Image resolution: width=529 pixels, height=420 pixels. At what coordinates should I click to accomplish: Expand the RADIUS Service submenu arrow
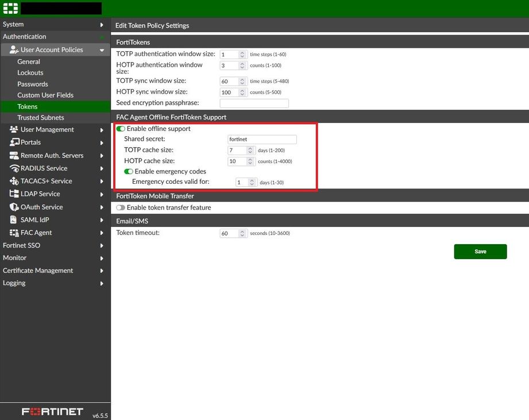point(102,168)
